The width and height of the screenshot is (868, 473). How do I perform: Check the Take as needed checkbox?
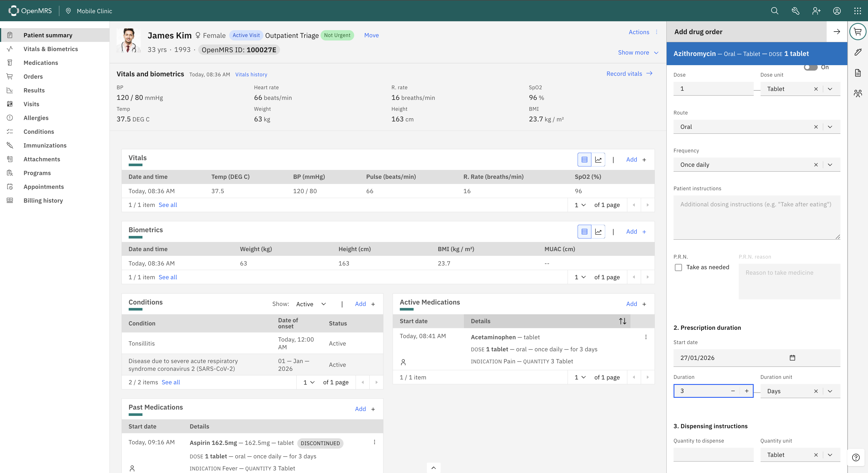[x=678, y=267]
